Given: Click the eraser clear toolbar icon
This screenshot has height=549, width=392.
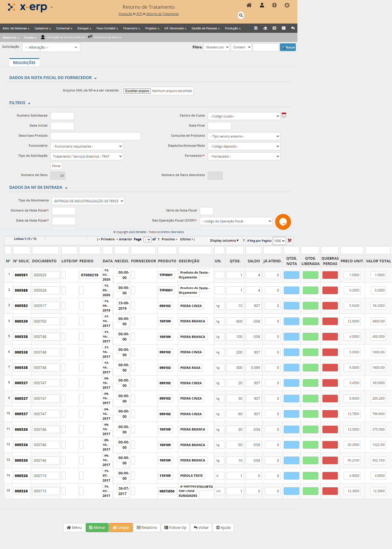Looking at the screenshot, I should click(265, 28).
